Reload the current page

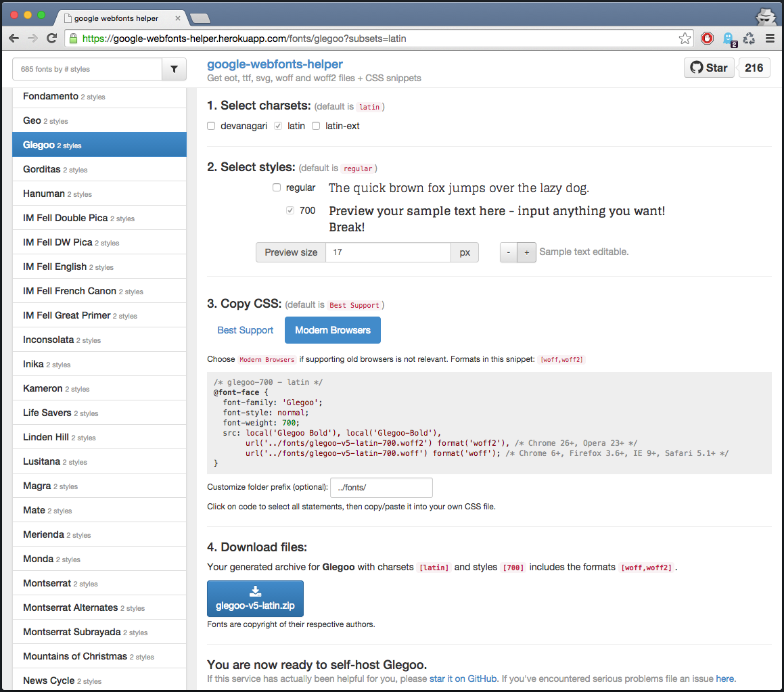[52, 39]
